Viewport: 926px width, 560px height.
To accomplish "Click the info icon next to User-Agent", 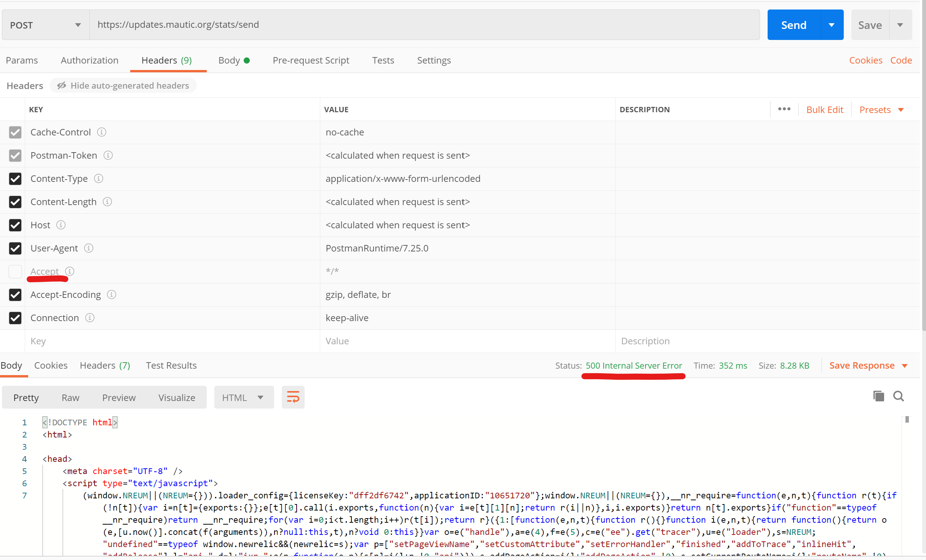I will tap(89, 248).
